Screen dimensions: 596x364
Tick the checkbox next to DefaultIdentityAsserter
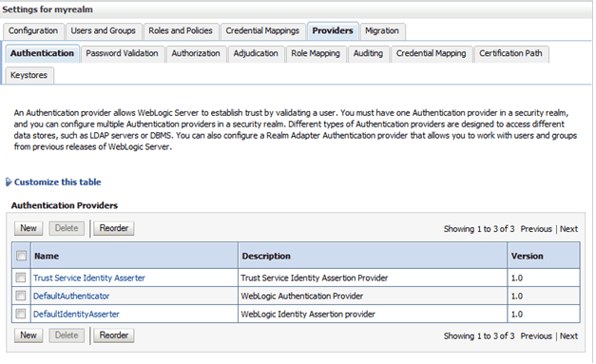(x=21, y=314)
